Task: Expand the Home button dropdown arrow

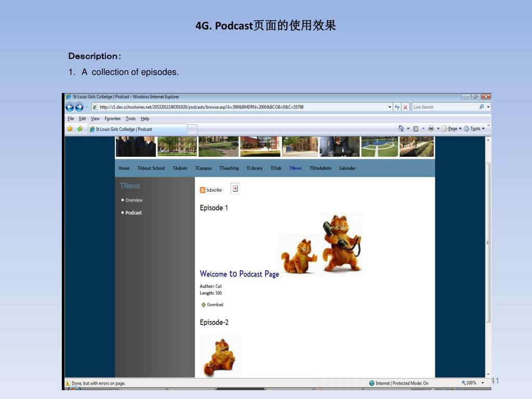Action: [x=408, y=129]
